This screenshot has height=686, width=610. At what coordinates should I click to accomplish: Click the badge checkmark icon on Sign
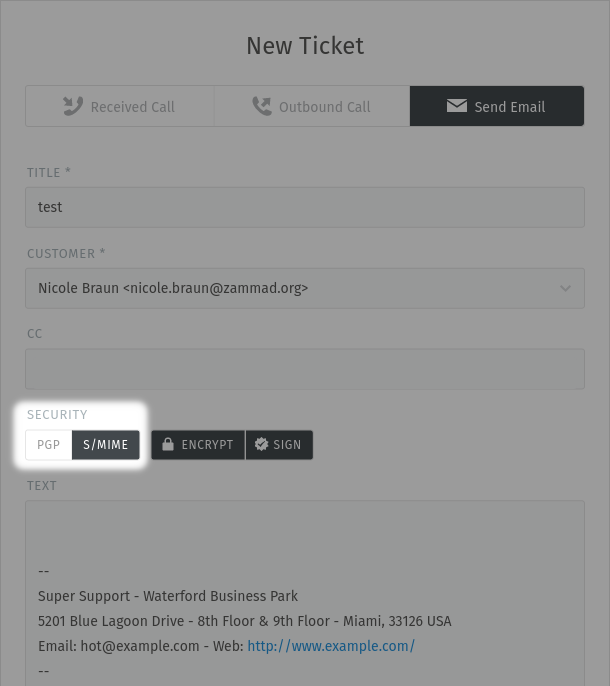(x=262, y=445)
